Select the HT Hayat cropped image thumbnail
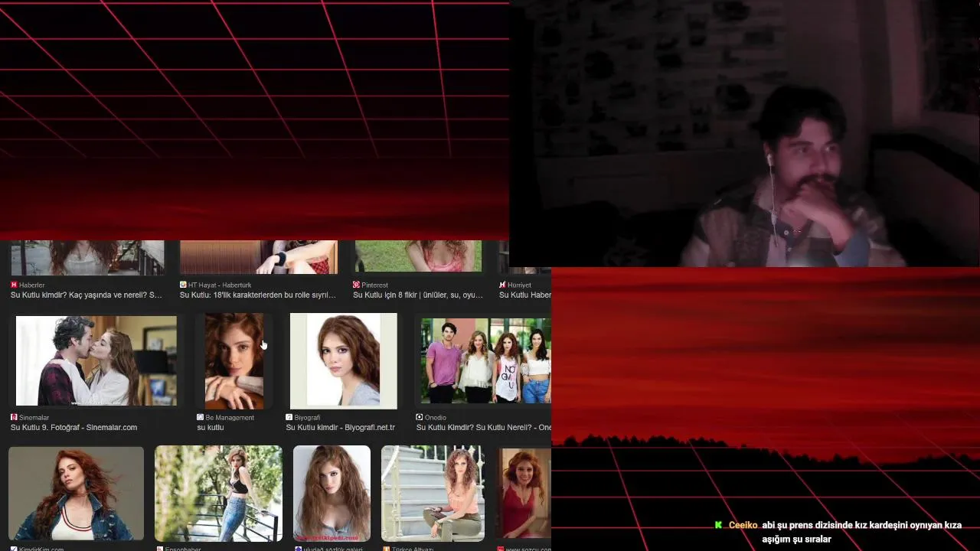980x551 pixels. pyautogui.click(x=259, y=257)
